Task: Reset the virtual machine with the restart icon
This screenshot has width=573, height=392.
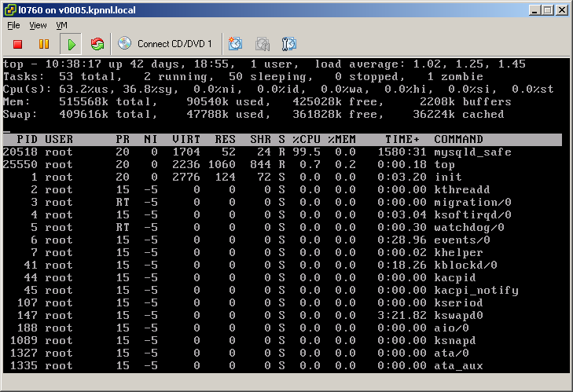Action: click(x=97, y=44)
